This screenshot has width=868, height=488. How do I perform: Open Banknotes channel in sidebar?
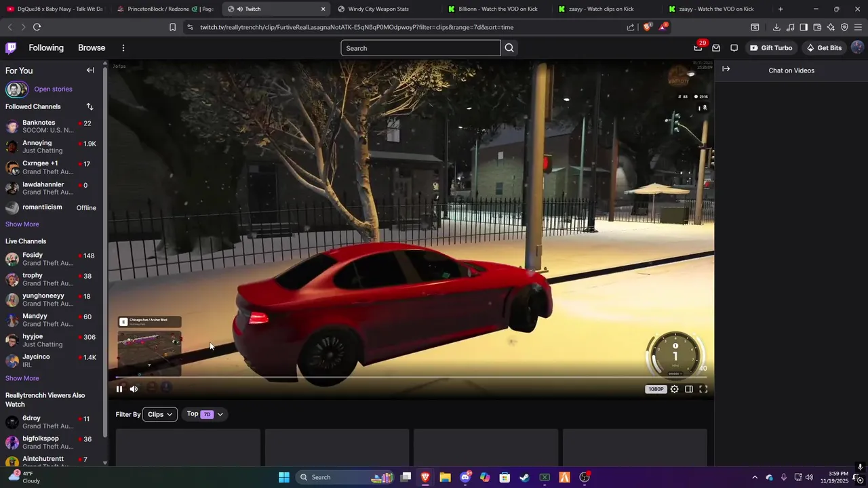coord(51,127)
